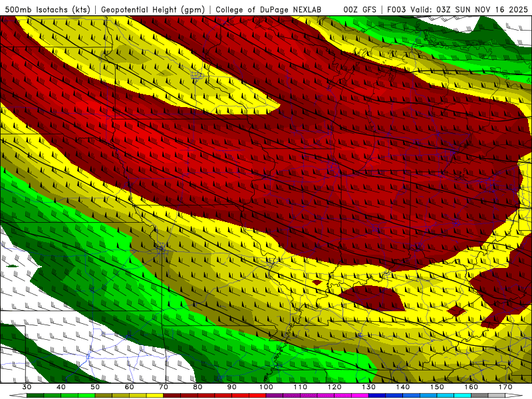
Task: Click the "Geopotential Height (gpm)" header text
Action: point(153,9)
